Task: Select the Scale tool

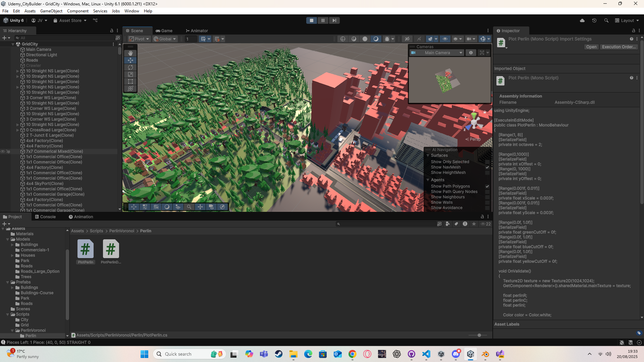Action: coord(130,74)
